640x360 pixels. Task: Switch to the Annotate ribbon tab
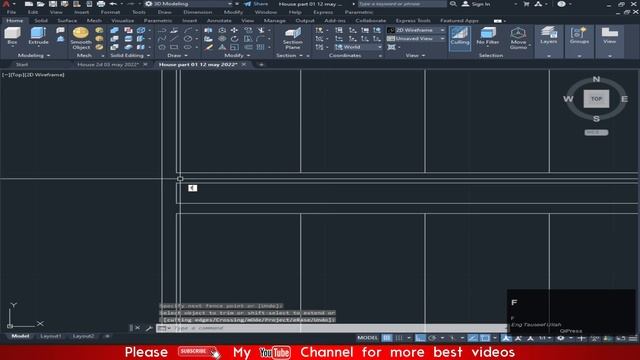(219, 20)
